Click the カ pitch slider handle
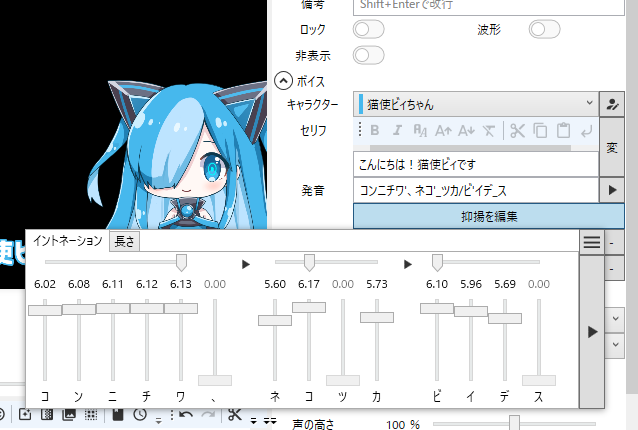The width and height of the screenshot is (638, 430). pyautogui.click(x=377, y=317)
